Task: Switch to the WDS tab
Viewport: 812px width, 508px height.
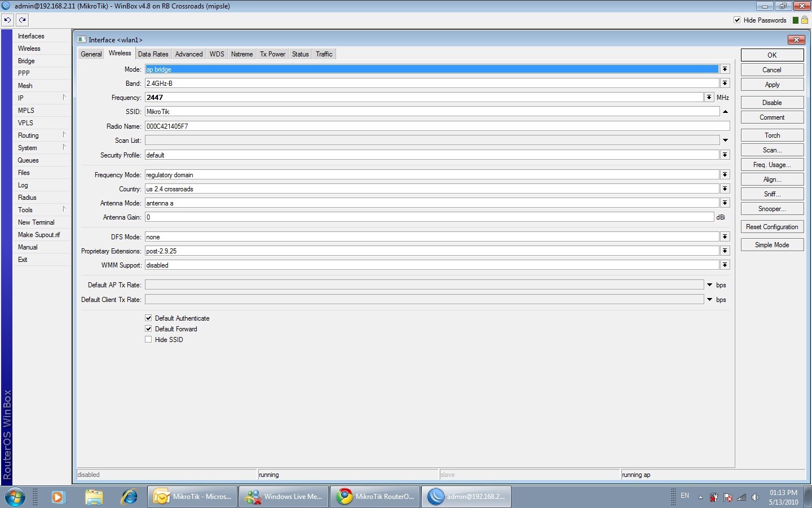Action: coord(217,54)
